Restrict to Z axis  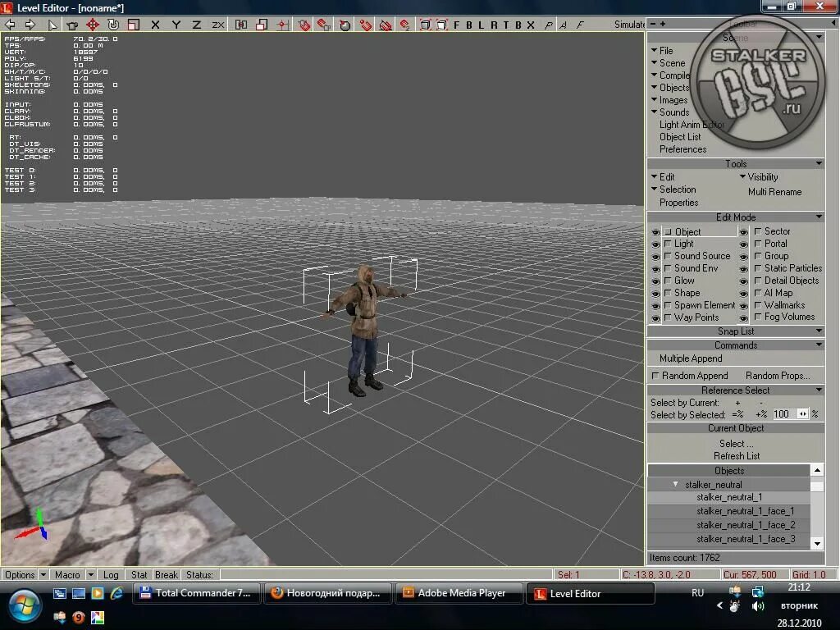[x=197, y=25]
